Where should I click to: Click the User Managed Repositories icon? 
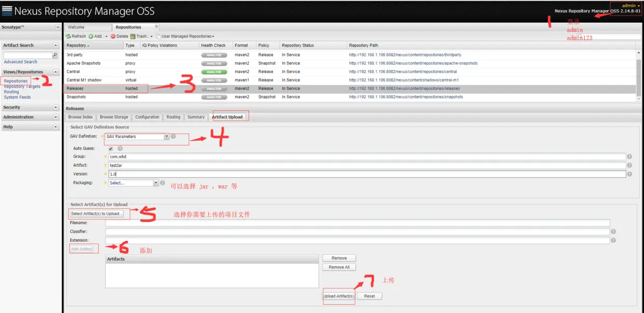158,36
